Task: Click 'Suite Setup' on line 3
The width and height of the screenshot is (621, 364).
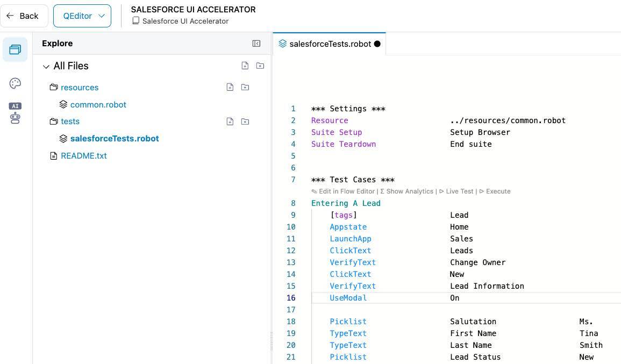Action: click(x=337, y=132)
